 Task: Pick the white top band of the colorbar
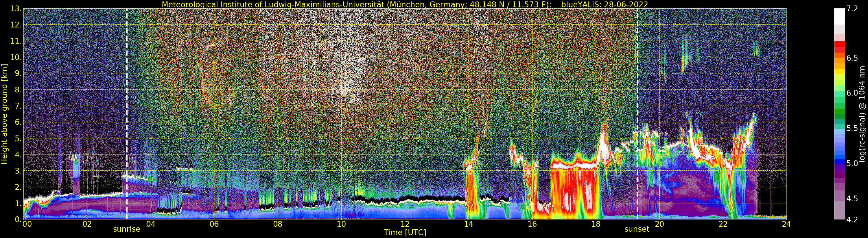[x=839, y=17]
